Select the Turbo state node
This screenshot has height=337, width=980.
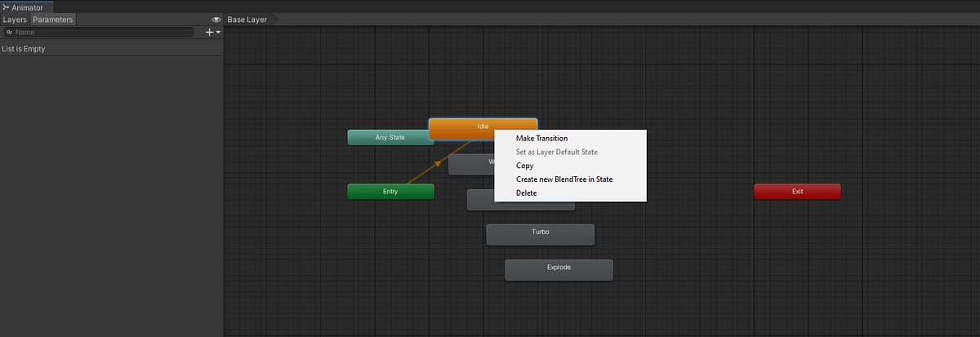pyautogui.click(x=540, y=234)
